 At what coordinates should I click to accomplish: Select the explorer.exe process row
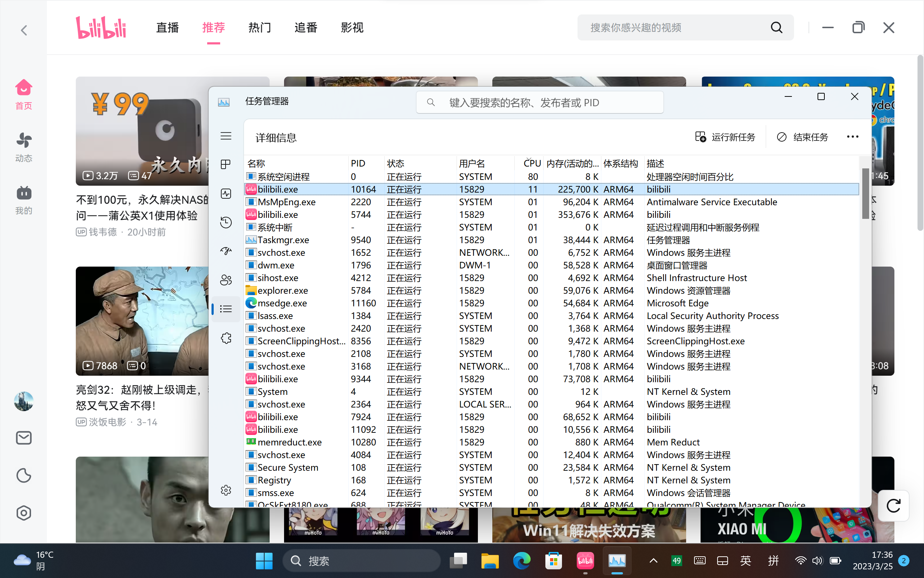click(x=552, y=290)
